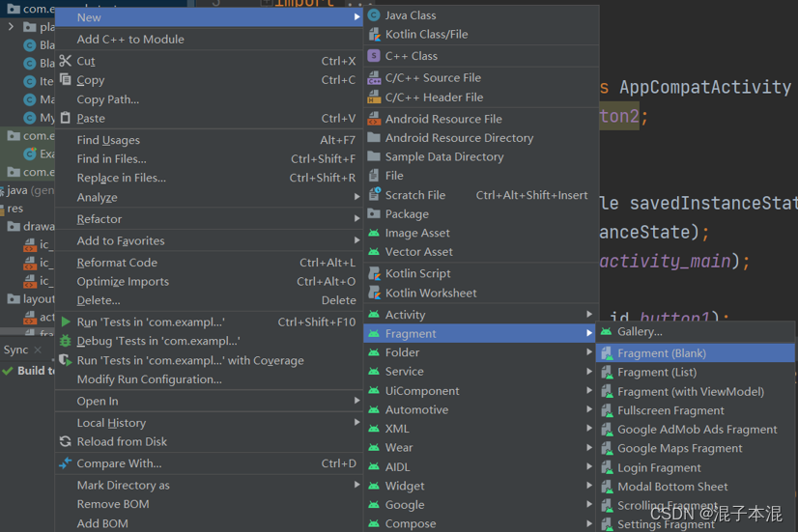
Task: Open the Fragment submenu item
Action: coord(480,334)
